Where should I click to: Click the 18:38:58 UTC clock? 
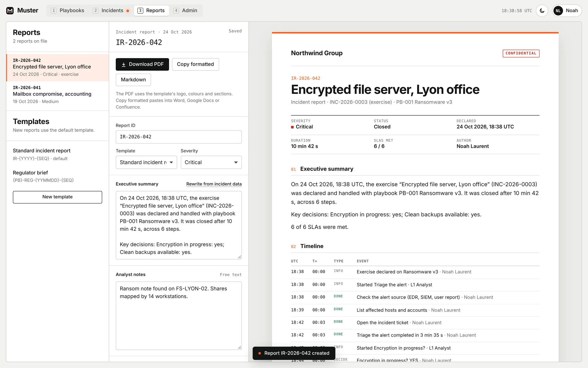tap(517, 11)
